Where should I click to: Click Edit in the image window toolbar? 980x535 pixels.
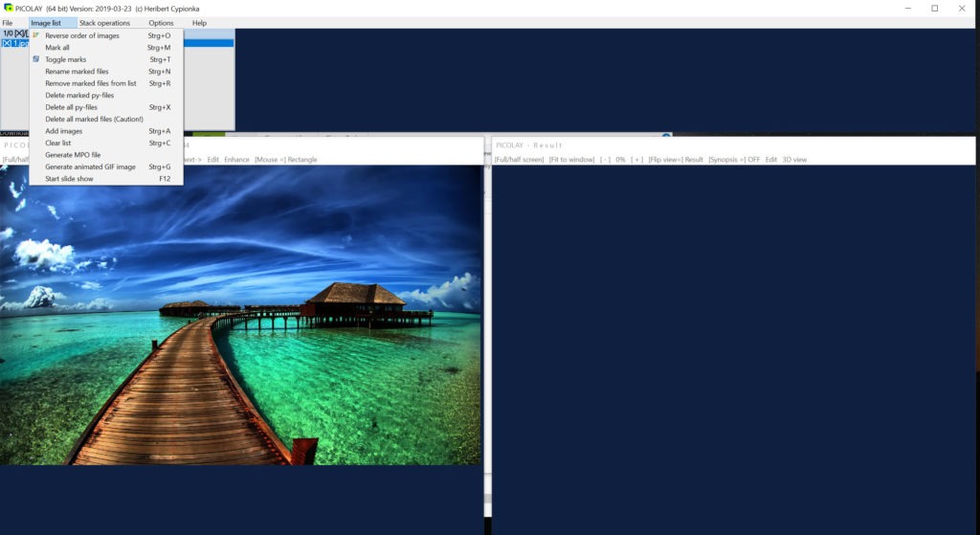(x=213, y=160)
